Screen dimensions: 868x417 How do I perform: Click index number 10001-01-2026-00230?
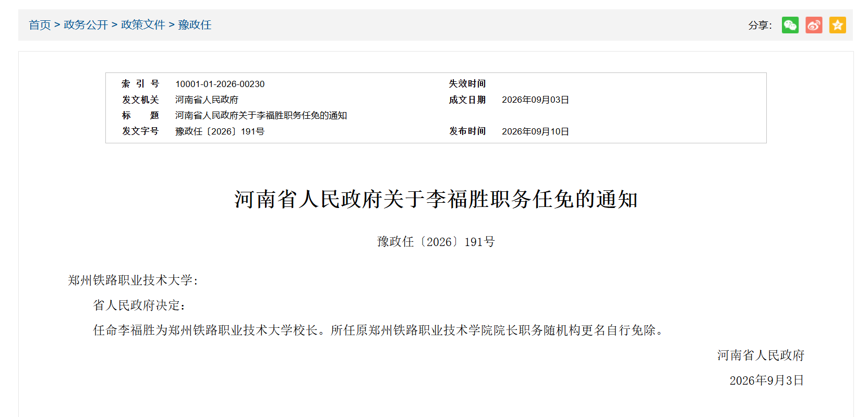tap(220, 84)
